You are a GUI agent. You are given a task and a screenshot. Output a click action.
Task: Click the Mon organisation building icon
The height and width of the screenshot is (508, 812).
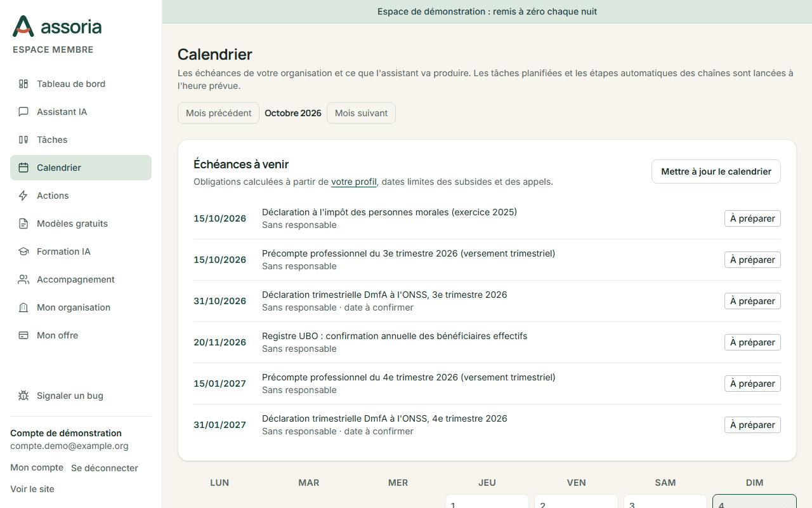[23, 307]
